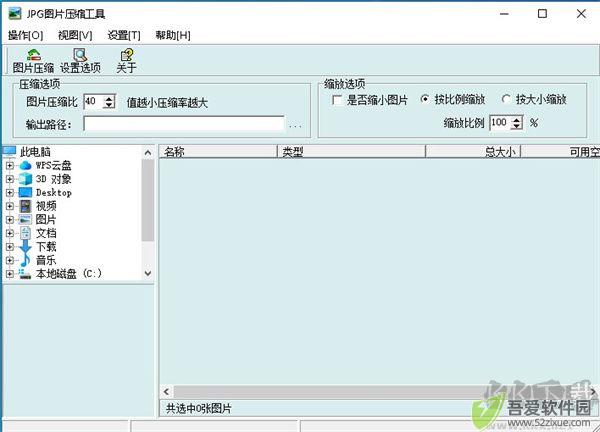Select the WPS云盘 cloud icon

click(25, 166)
